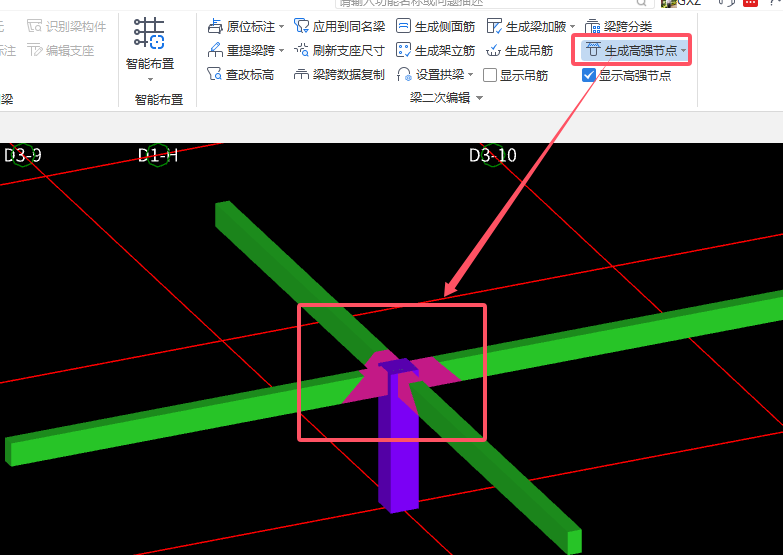
Task: Click the 设置拱梁 icon
Action: click(x=403, y=74)
